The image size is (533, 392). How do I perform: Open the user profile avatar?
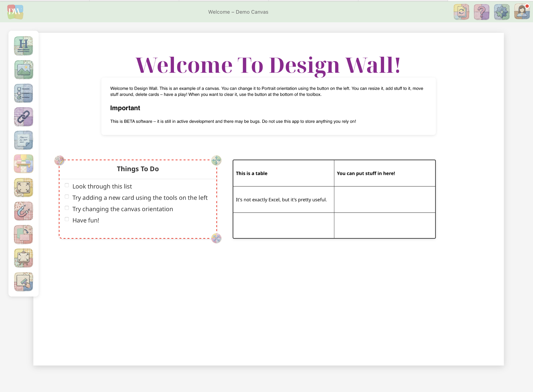click(x=521, y=12)
